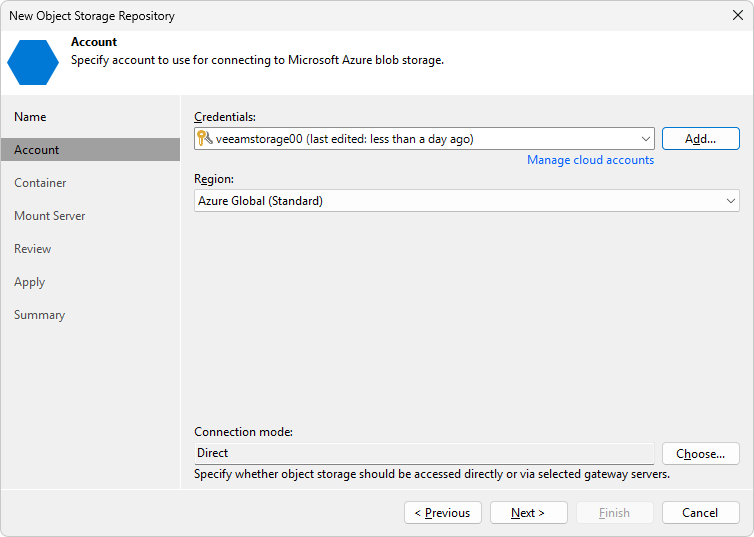Close the New Object Storage Repository dialog
Viewport: 754px width, 537px height.
point(738,15)
